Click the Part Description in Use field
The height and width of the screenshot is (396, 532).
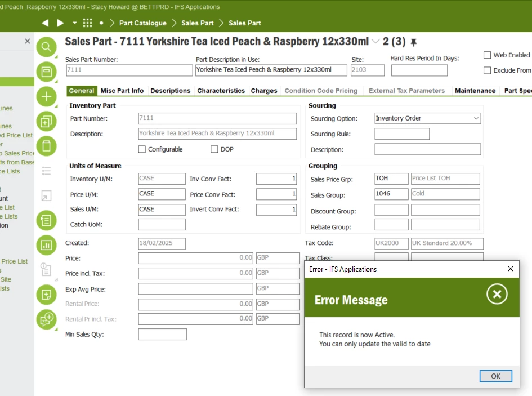(271, 70)
